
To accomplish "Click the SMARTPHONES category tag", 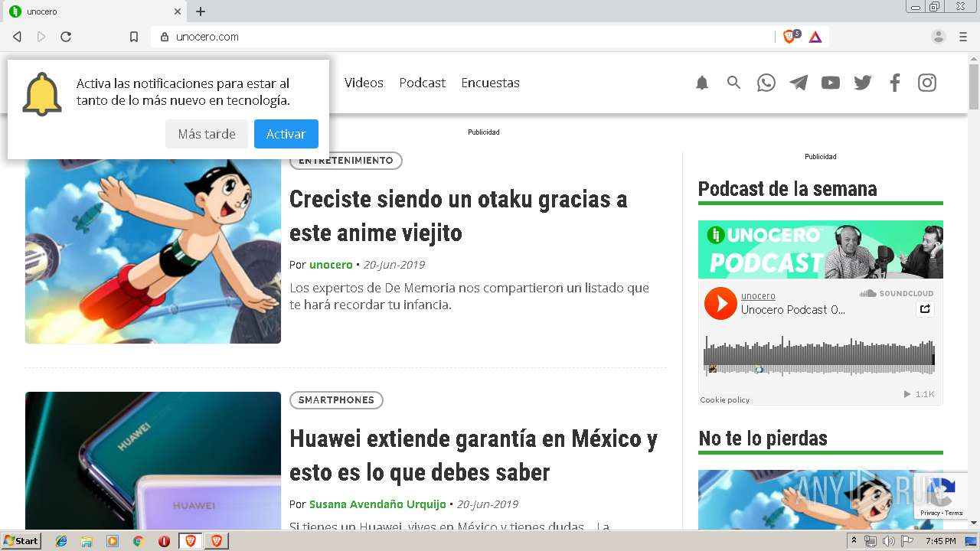I will [336, 400].
